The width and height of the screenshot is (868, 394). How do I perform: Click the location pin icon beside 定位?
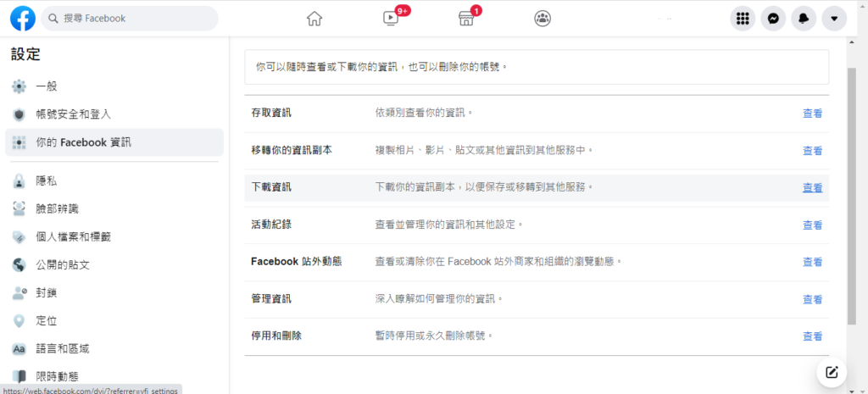click(x=19, y=321)
